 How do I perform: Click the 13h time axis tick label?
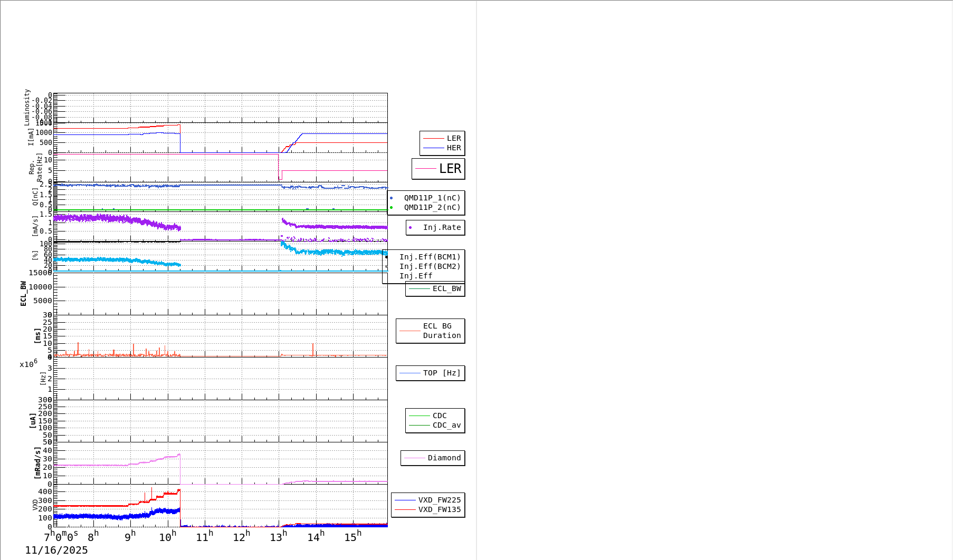(279, 537)
